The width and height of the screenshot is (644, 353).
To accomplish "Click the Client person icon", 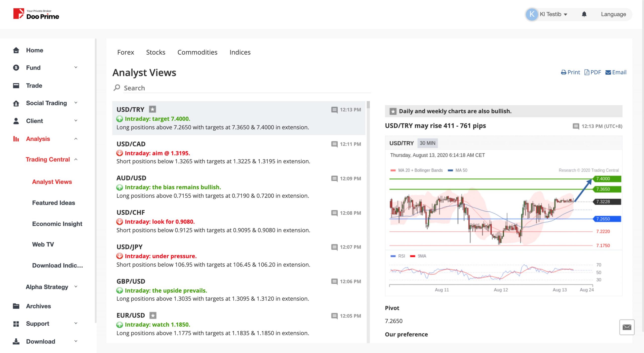I will coord(16,121).
